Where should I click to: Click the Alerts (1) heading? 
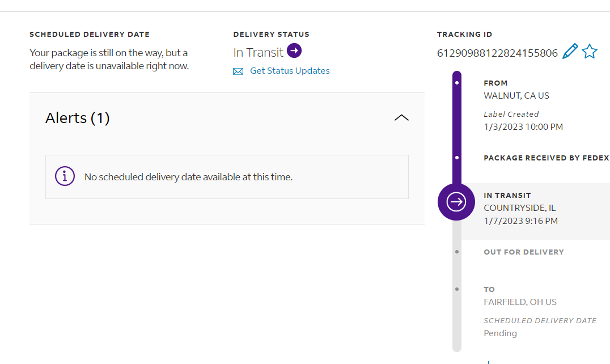(78, 118)
